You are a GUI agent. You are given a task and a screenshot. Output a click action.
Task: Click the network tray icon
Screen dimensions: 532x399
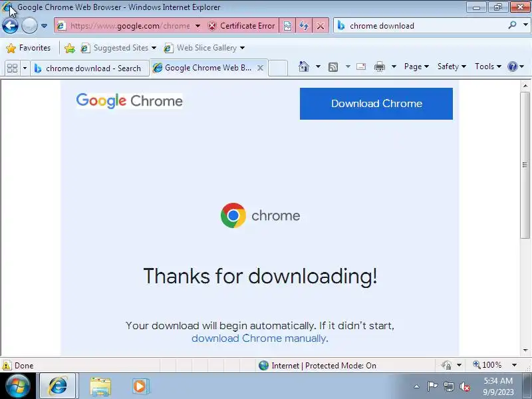448,386
